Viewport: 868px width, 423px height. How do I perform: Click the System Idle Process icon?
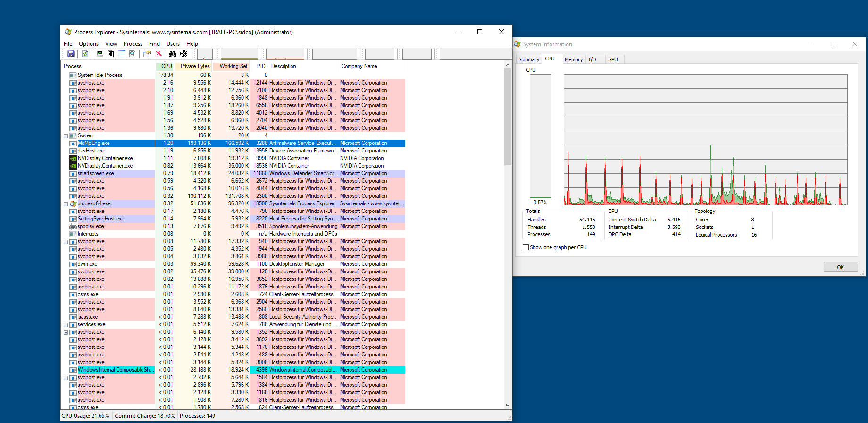73,76
